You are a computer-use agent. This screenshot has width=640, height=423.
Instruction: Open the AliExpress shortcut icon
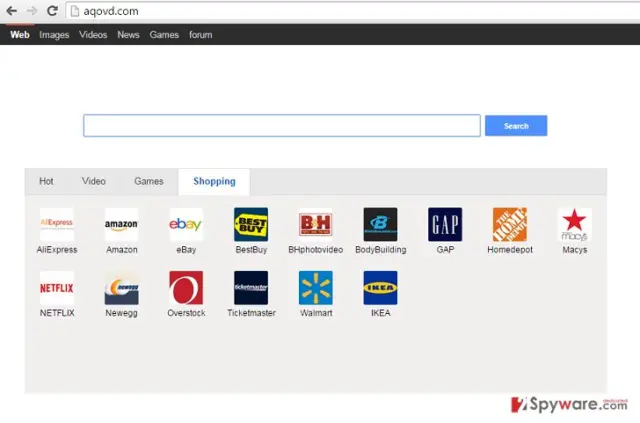coord(57,224)
